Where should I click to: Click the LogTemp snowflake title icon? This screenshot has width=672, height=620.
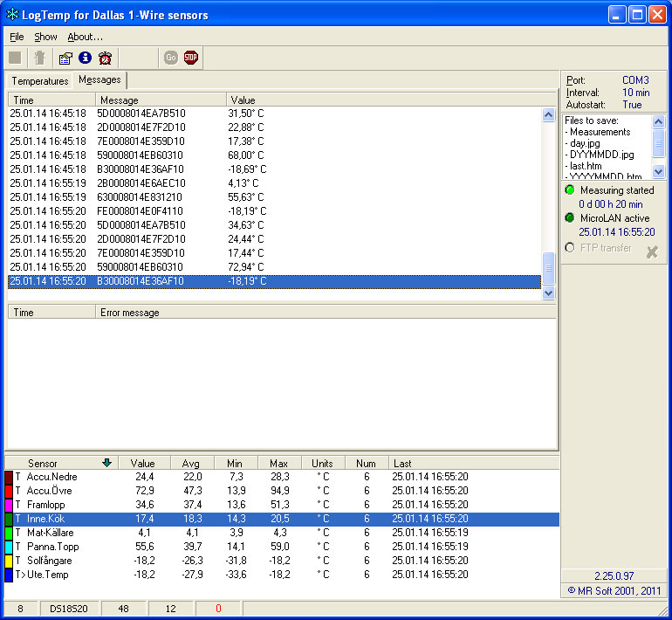coord(12,15)
